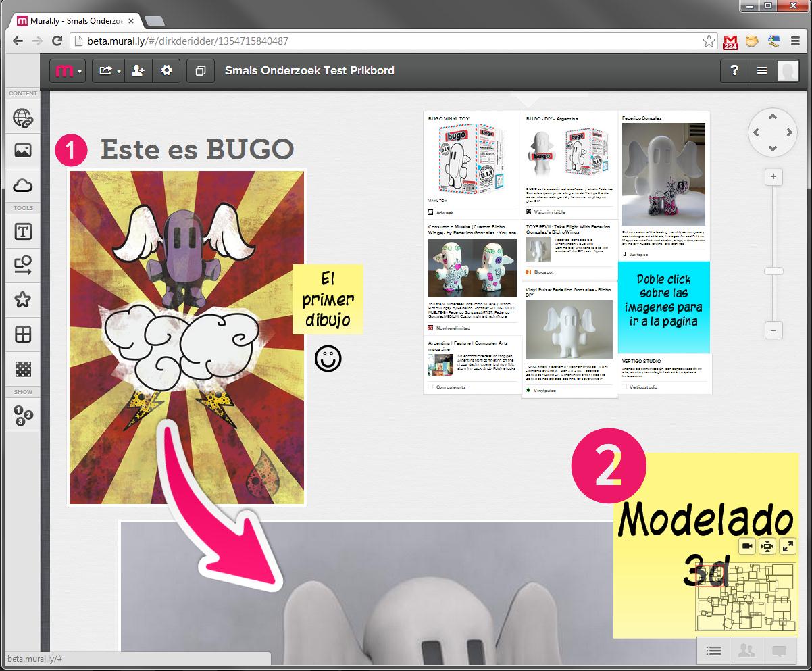Select the Text tool
812x671 pixels.
(x=23, y=232)
